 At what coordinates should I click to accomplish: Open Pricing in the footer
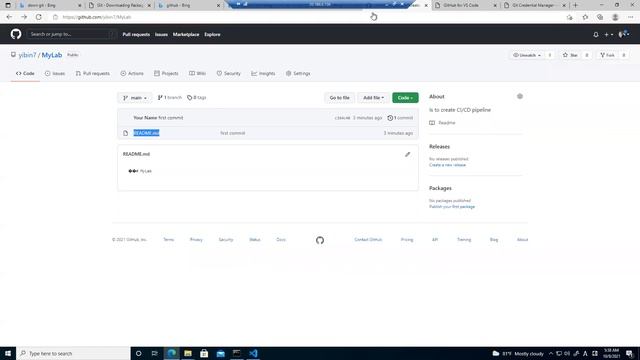pos(407,240)
